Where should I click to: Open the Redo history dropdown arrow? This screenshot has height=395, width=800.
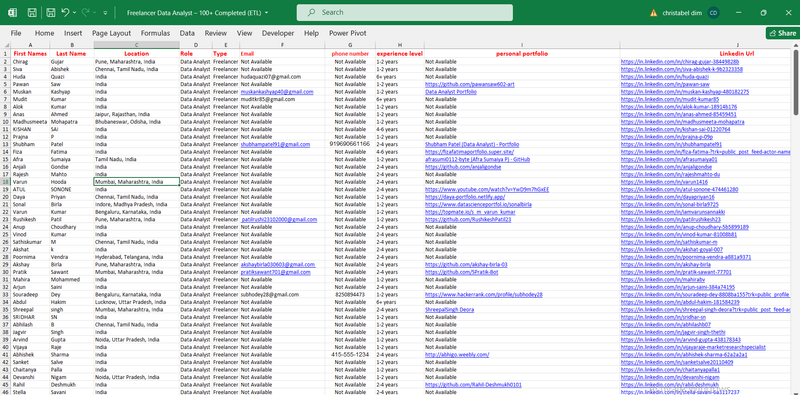[x=95, y=12]
